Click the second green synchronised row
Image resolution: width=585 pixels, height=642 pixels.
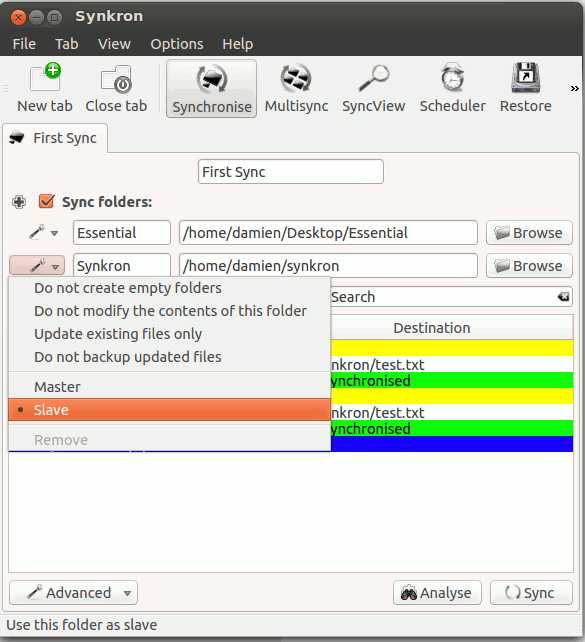(452, 428)
